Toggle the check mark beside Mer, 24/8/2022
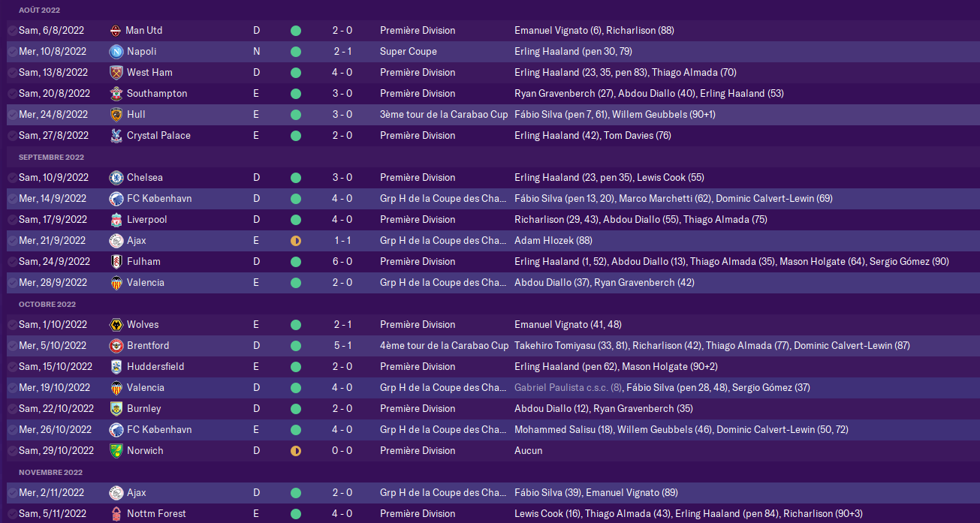Screen dimensions: 980x523 point(12,115)
